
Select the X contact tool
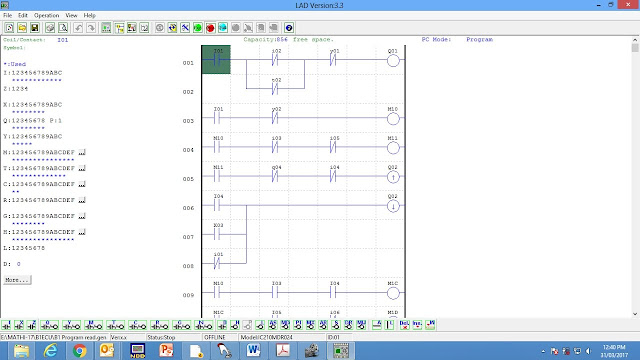click(19, 325)
